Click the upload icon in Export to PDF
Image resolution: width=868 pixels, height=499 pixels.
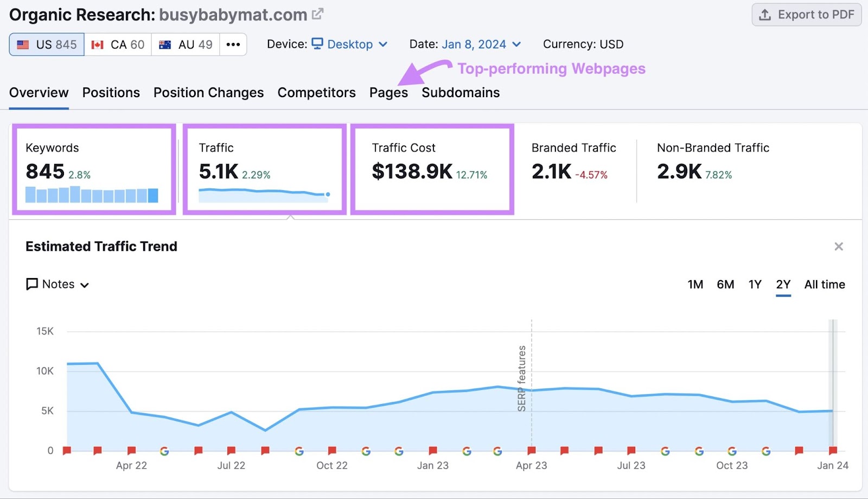click(765, 15)
